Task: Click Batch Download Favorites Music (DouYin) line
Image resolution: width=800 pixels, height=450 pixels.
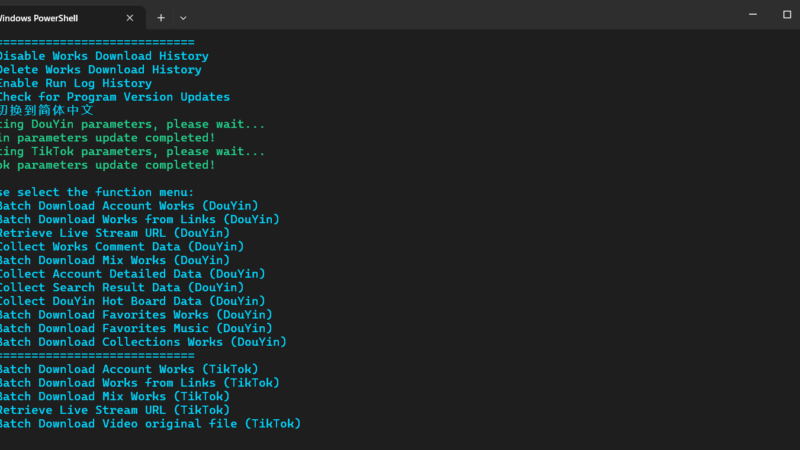Action: [x=136, y=328]
